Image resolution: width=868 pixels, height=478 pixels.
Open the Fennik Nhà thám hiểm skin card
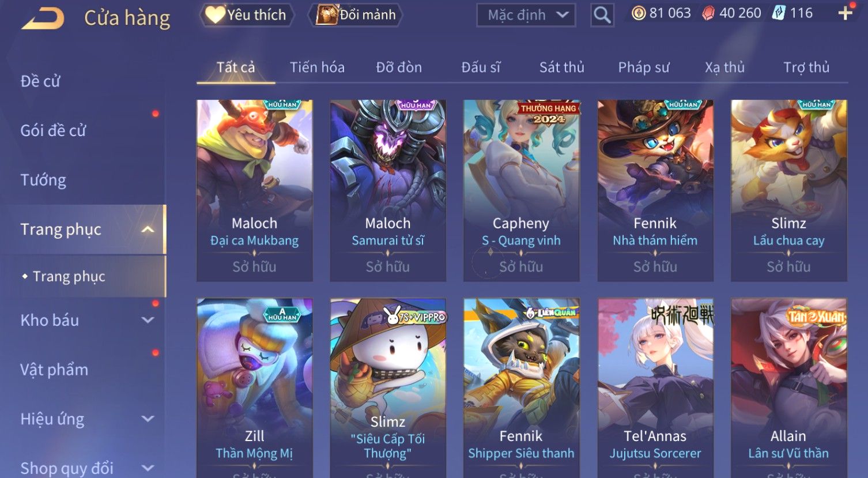coord(655,191)
